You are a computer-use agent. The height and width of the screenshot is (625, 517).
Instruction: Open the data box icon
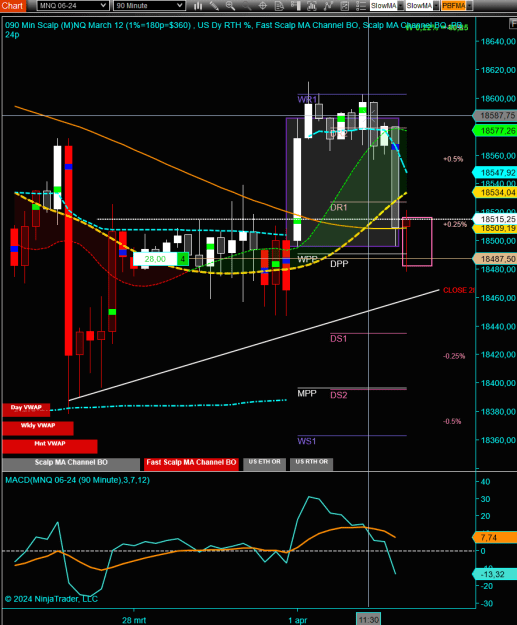[279, 6]
